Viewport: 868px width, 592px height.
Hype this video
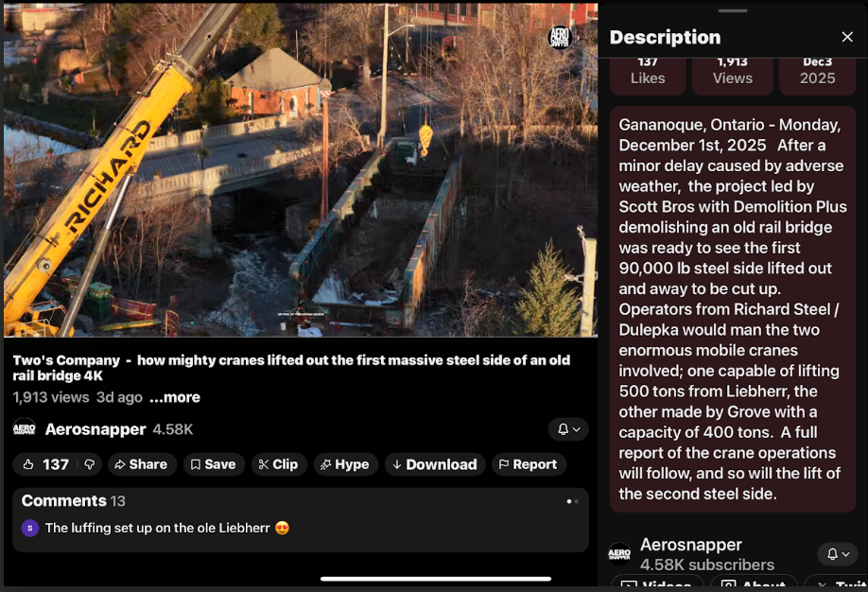pyautogui.click(x=346, y=464)
